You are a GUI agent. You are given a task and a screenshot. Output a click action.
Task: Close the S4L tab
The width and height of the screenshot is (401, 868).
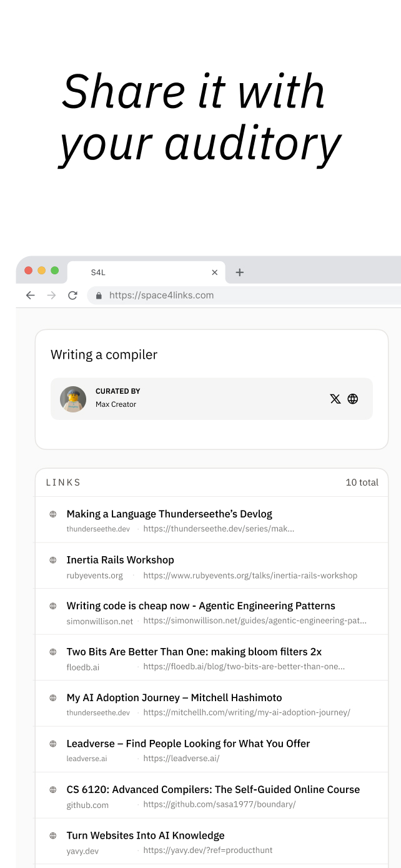coord(215,272)
